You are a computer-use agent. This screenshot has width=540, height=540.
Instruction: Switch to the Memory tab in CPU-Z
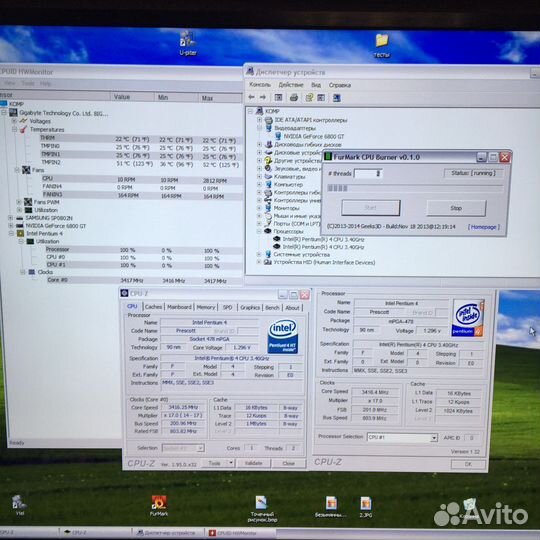coord(206,307)
